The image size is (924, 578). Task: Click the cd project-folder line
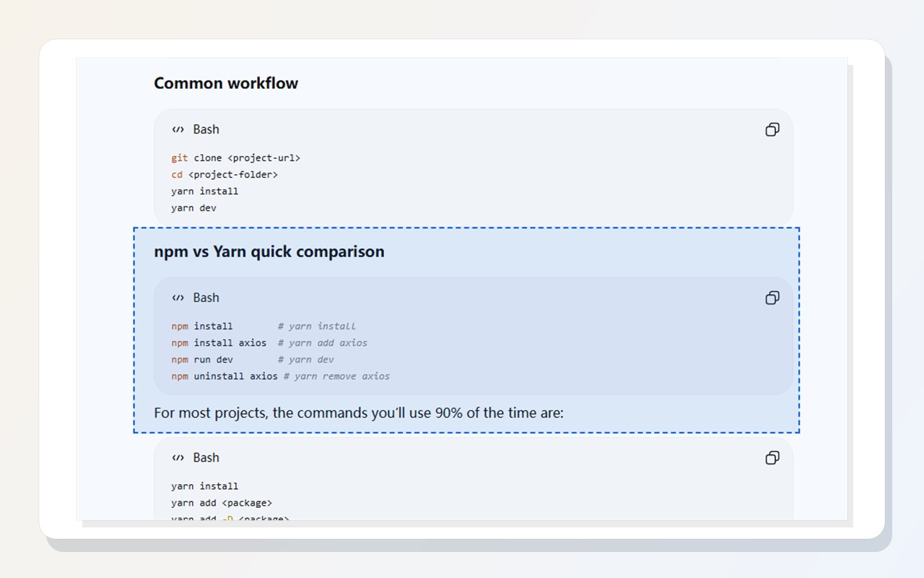(225, 174)
